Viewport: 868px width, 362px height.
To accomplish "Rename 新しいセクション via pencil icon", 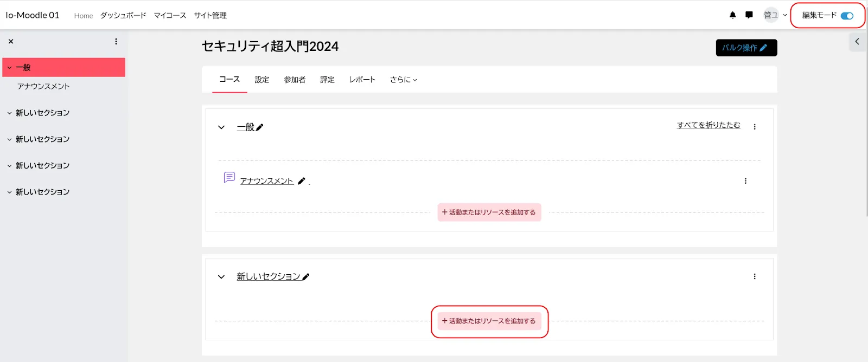I will click(x=306, y=277).
